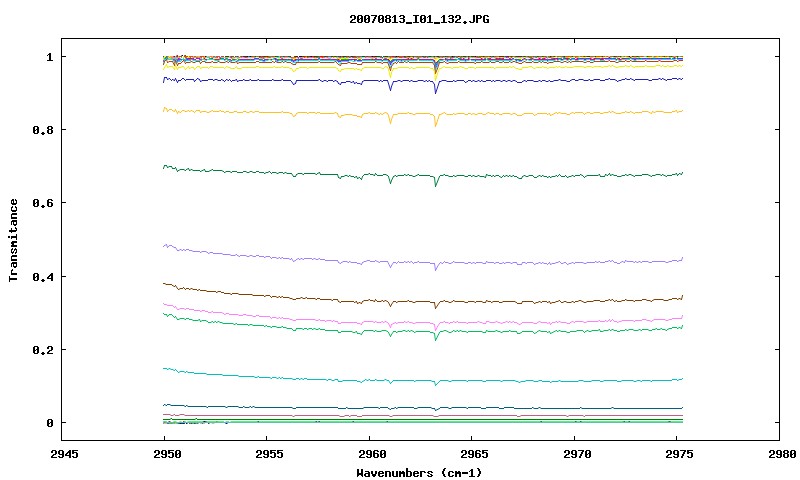This screenshot has width=800, height=480.
Task: Pick the y-axis tick label 0.8
Action: [x=43, y=130]
